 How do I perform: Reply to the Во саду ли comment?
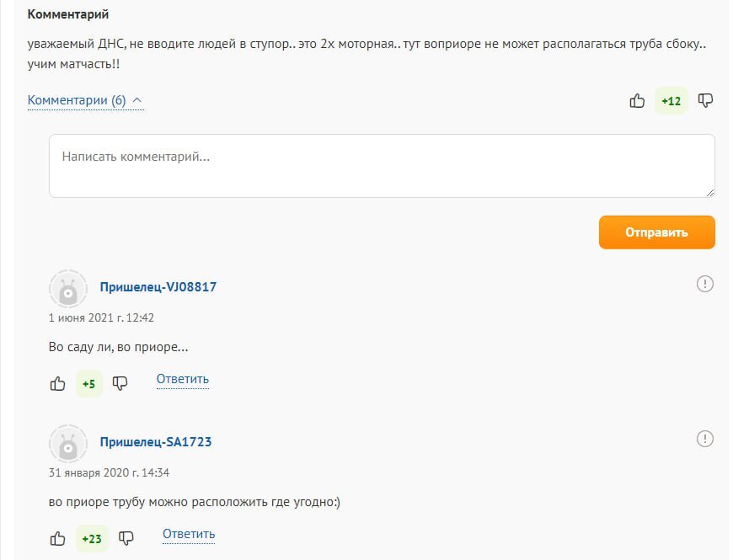click(182, 380)
